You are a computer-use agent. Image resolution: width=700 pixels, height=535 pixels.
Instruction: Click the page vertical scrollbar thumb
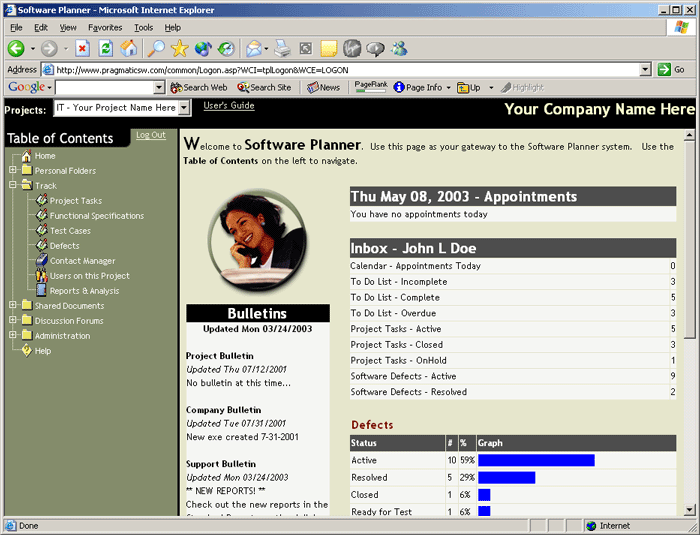coord(689,240)
